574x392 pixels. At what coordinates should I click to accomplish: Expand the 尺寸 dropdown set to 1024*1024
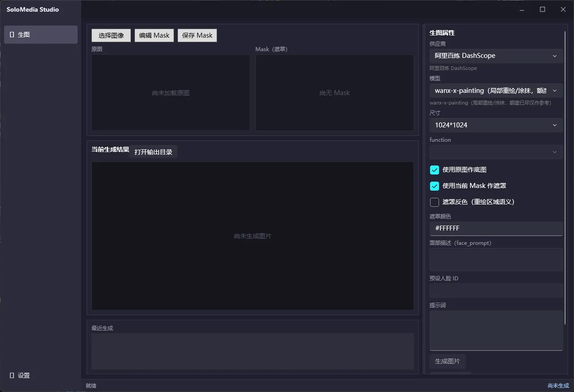click(x=496, y=125)
